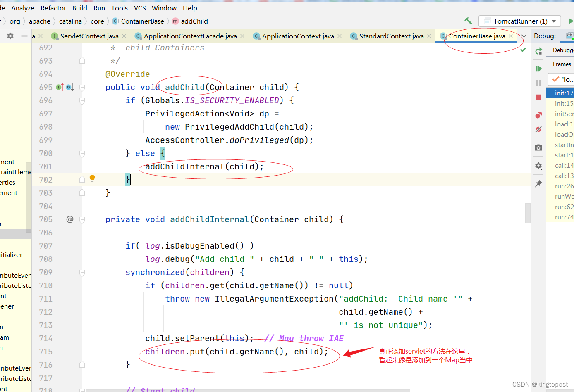
Task: Open the lightbulb intention actions on line 702
Action: tap(92, 178)
